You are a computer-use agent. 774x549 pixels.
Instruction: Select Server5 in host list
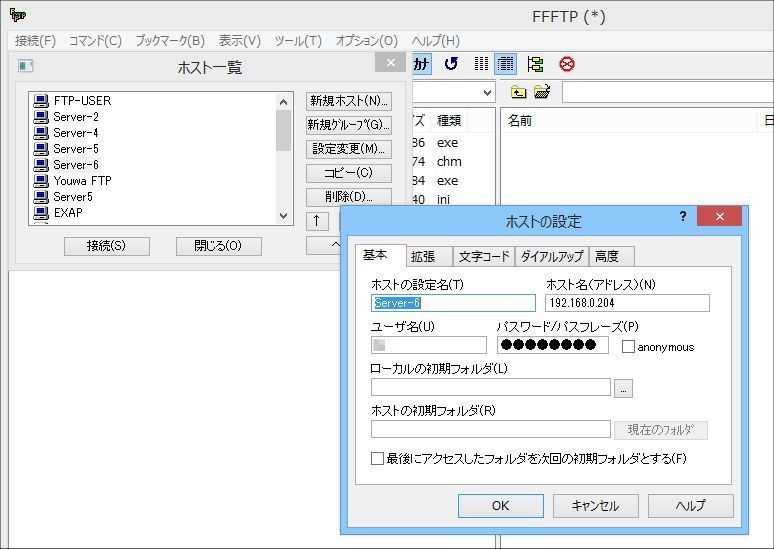point(73,197)
